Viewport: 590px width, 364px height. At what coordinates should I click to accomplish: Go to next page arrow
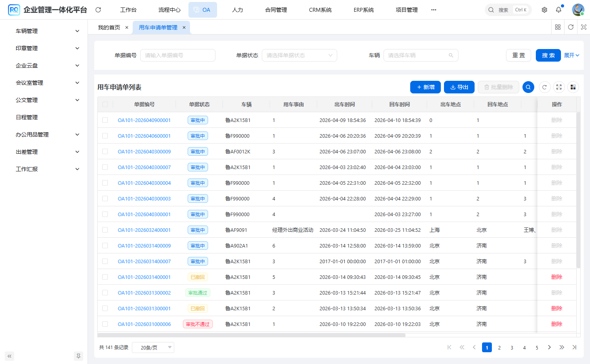(549, 348)
